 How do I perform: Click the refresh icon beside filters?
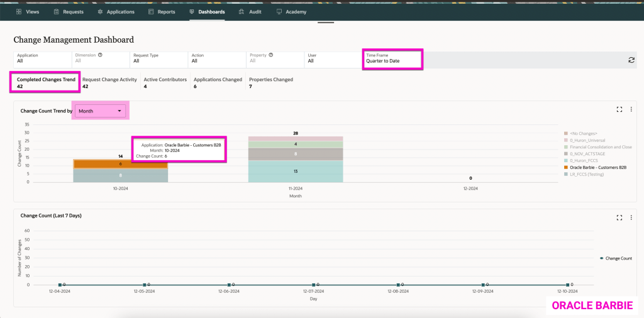[631, 60]
